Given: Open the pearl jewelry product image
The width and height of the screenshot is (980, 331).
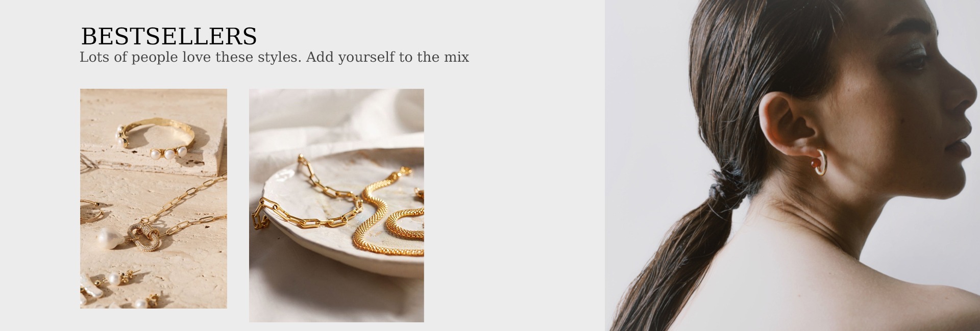Looking at the screenshot, I should pos(154,198).
